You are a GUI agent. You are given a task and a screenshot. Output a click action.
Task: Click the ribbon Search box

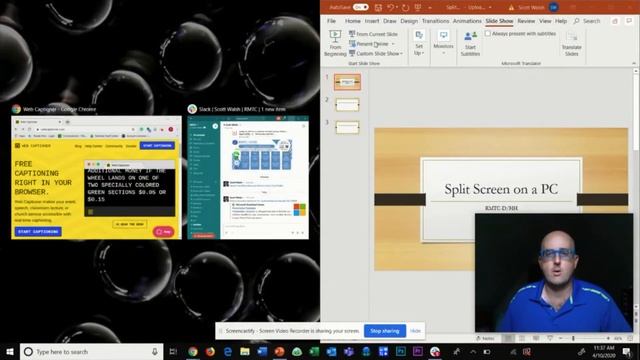[587, 21]
